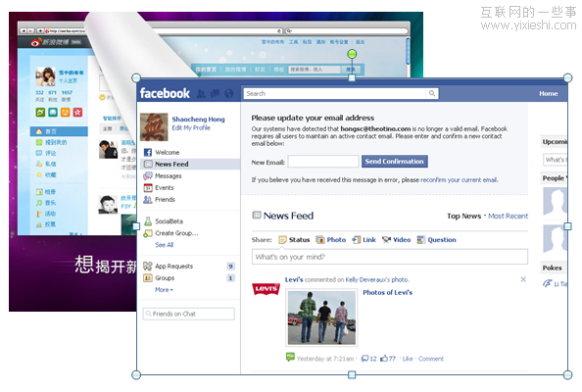
Task: Click reconfirm your current email link
Action: [x=459, y=180]
